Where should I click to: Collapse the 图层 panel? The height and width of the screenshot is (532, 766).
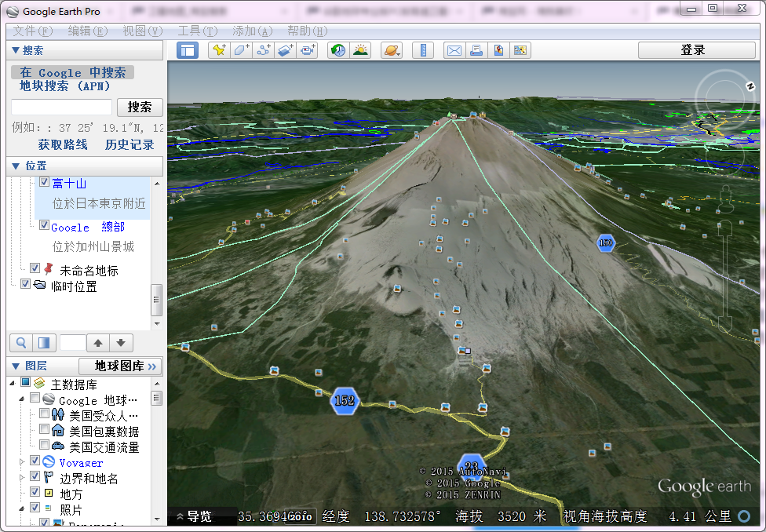15,366
